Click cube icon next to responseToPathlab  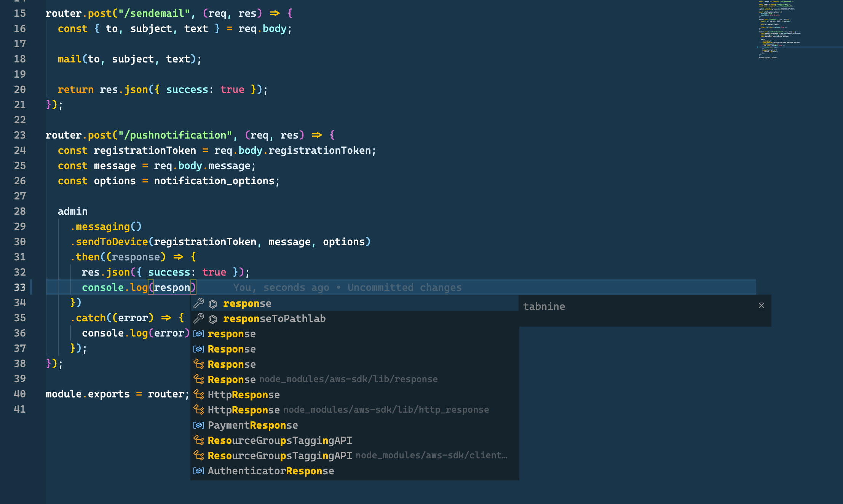(213, 319)
